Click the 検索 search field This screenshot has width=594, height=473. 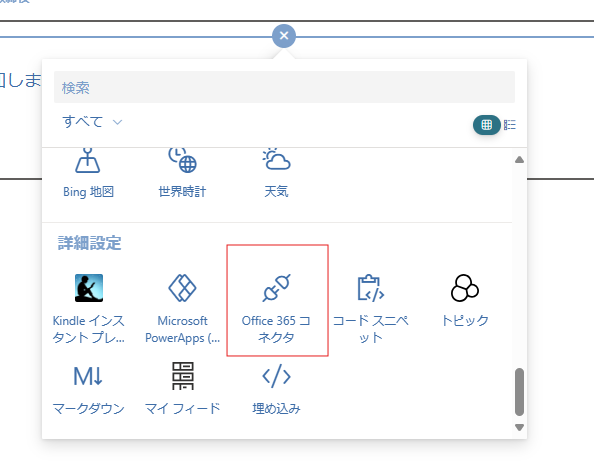[x=284, y=87]
